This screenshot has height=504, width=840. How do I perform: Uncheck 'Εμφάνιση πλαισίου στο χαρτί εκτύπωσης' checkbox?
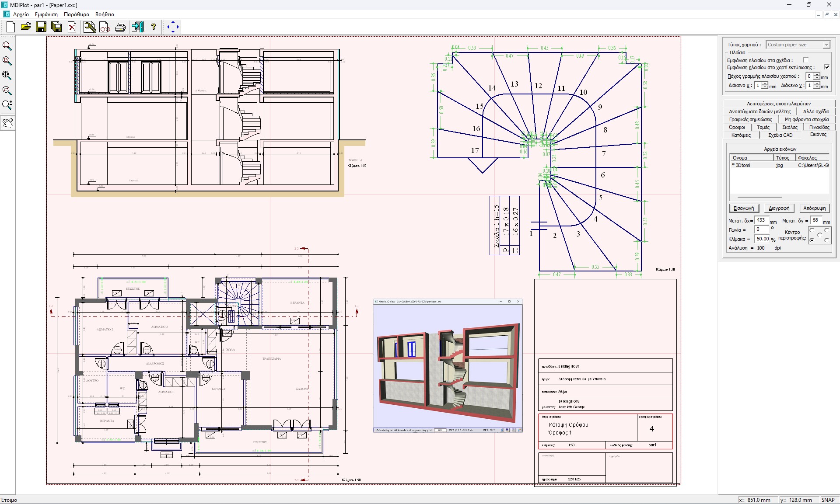click(826, 67)
